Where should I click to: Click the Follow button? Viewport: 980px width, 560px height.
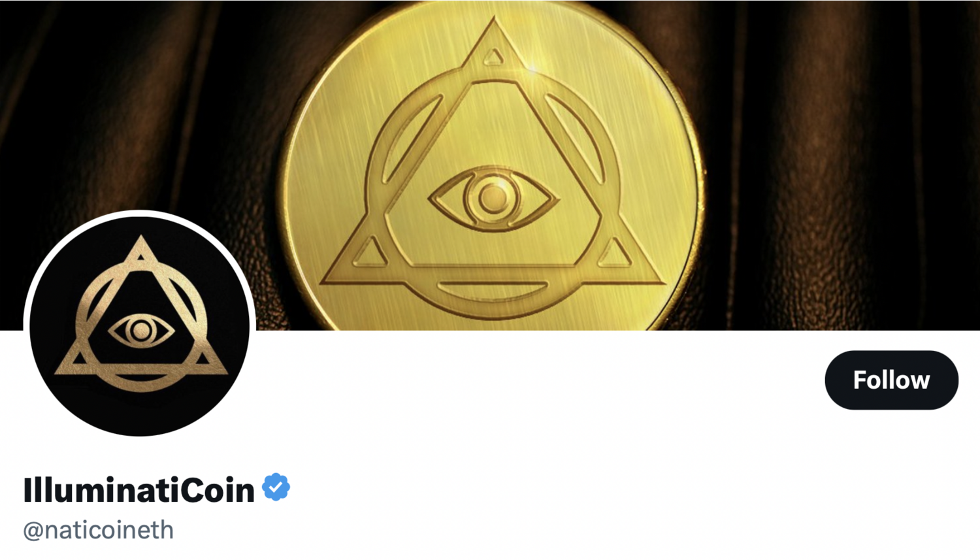891,380
